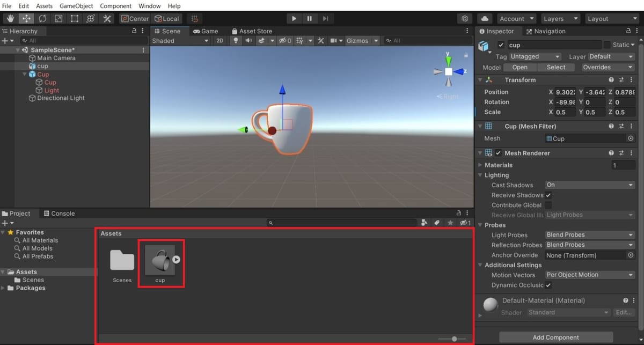Open the Cast Shadows dropdown
This screenshot has height=345, width=644.
[x=590, y=185]
